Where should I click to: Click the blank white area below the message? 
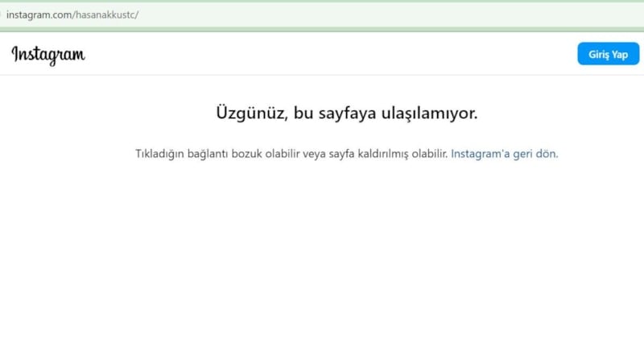(x=322, y=258)
